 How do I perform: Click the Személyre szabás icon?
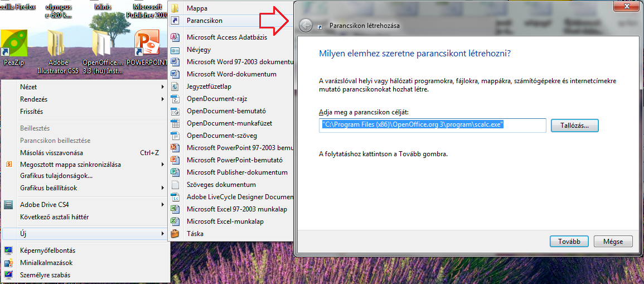(8, 275)
